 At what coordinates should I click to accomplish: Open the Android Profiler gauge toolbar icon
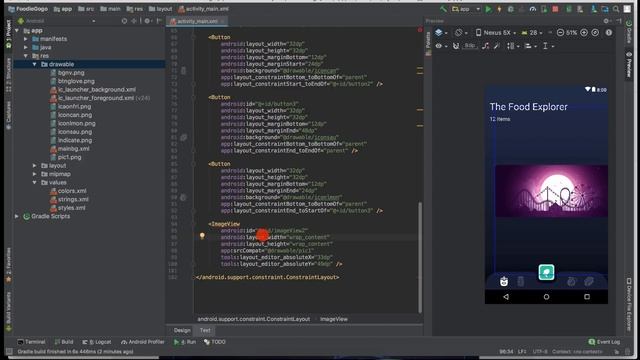point(533,9)
